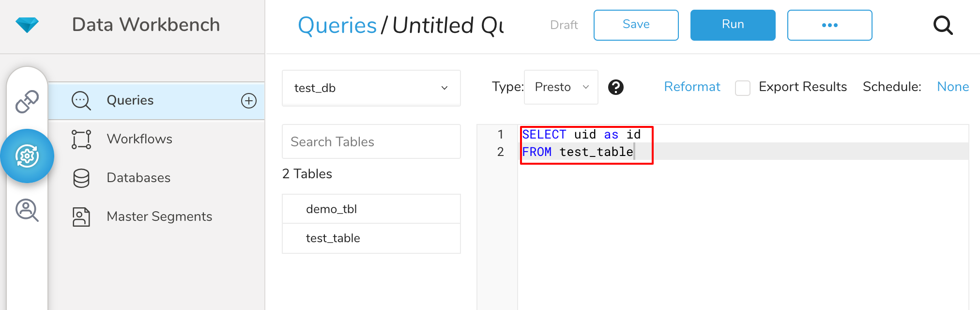Open the search magnifier in header
The width and height of the screenshot is (980, 310).
(943, 25)
